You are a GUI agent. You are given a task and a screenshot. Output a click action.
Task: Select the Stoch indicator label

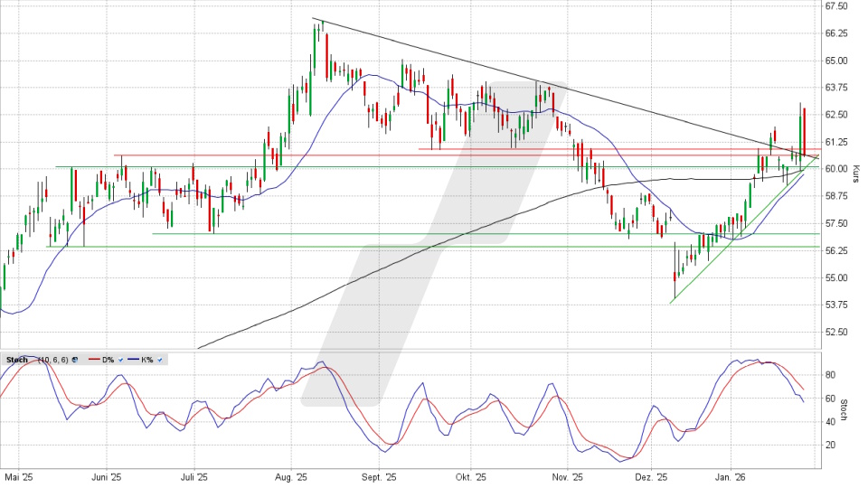16,360
